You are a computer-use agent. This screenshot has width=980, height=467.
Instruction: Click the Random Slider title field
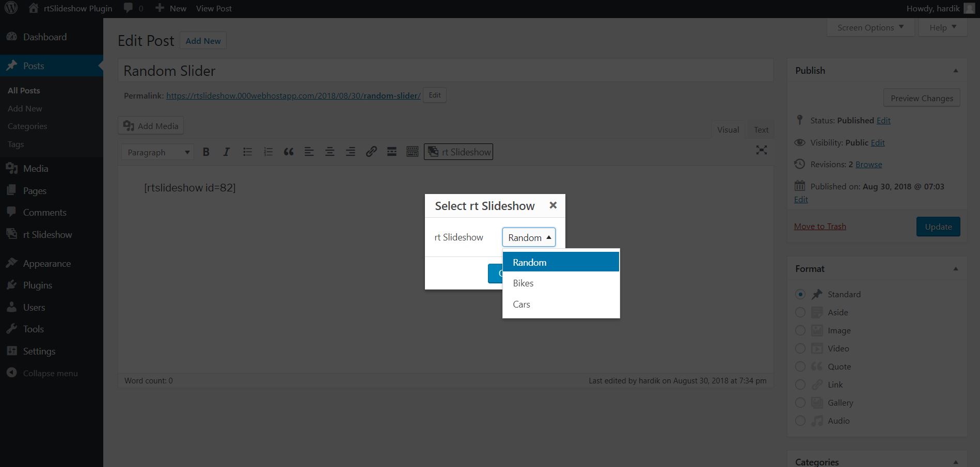point(446,70)
